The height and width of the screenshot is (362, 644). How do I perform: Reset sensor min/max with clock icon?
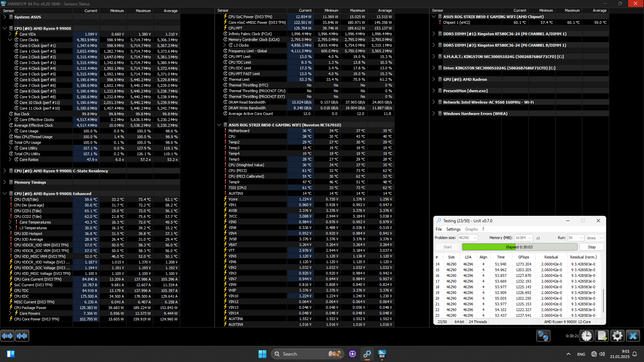click(x=587, y=336)
